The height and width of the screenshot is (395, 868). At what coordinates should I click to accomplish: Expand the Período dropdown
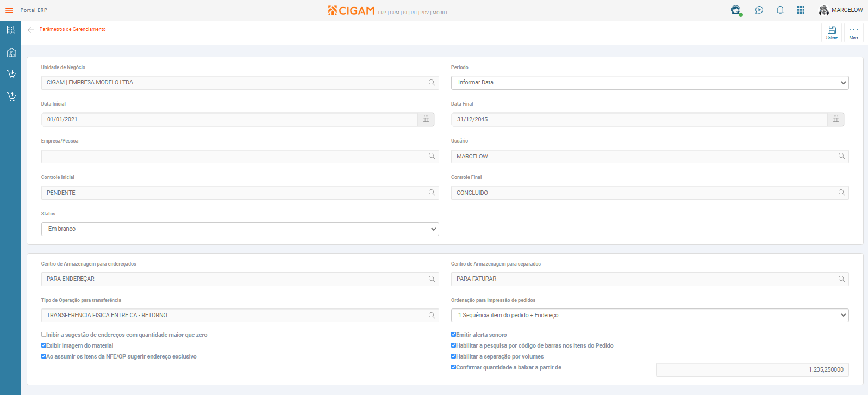(650, 83)
